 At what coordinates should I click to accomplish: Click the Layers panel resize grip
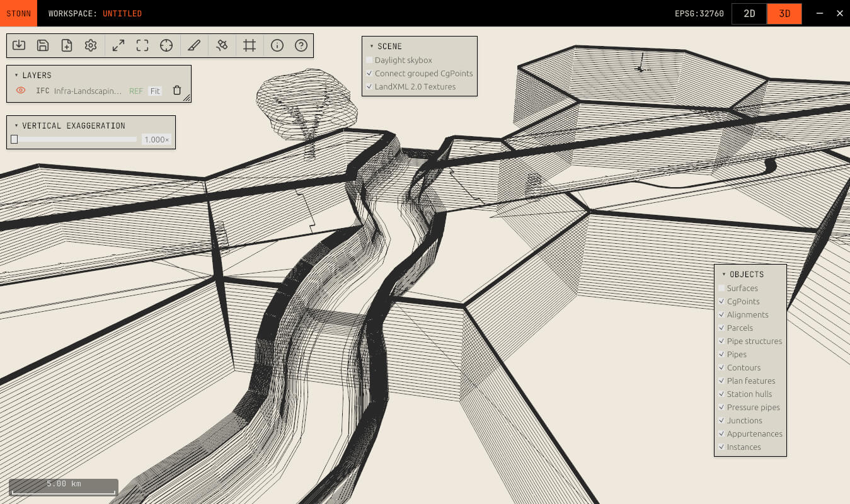[187, 98]
